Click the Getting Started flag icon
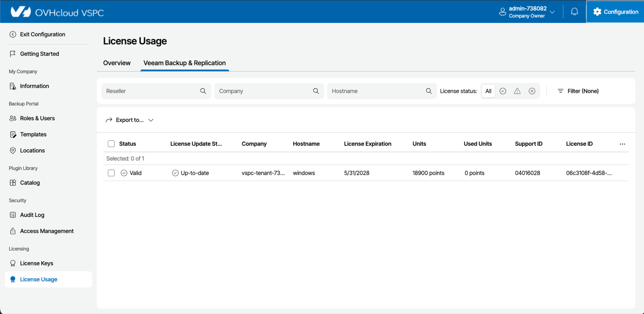The width and height of the screenshot is (644, 314). click(13, 54)
